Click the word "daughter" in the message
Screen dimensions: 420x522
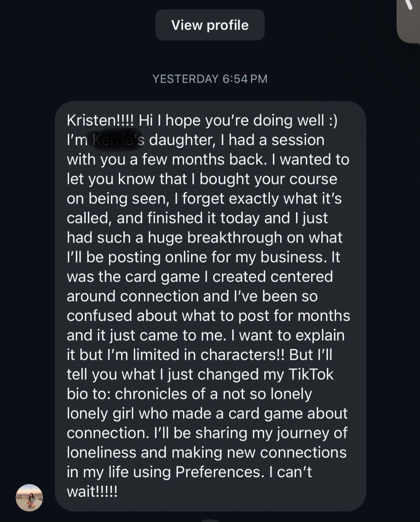click(180, 140)
